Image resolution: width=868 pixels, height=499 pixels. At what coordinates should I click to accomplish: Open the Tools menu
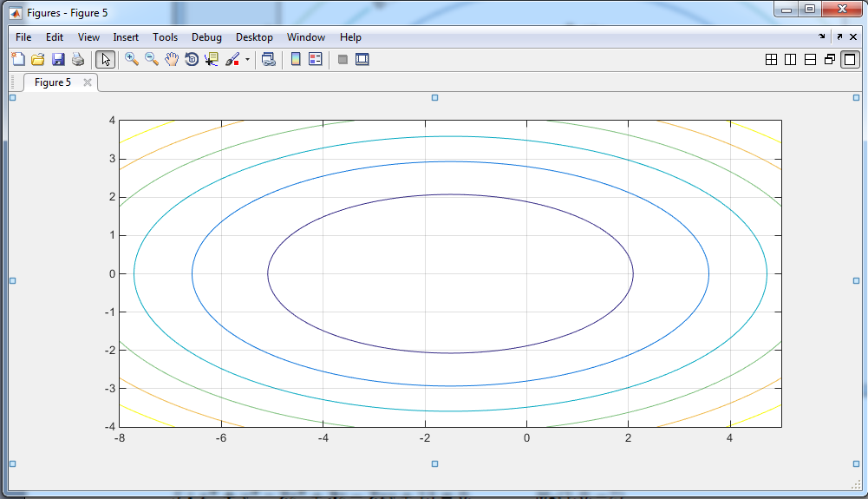pos(165,37)
